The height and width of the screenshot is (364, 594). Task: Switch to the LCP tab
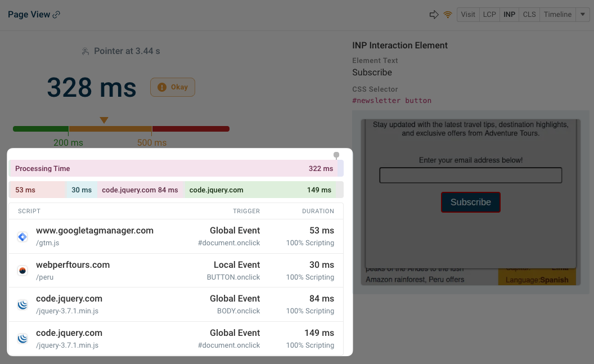[x=489, y=15]
